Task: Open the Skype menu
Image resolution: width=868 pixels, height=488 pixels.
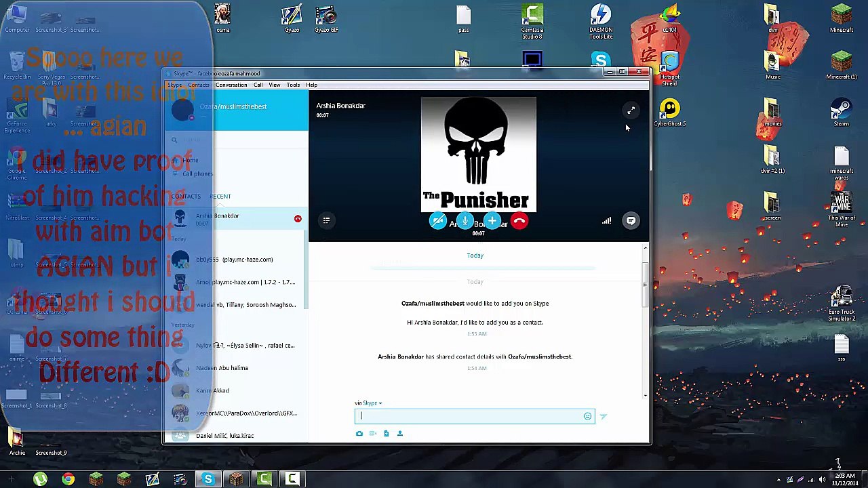Action: [x=175, y=85]
